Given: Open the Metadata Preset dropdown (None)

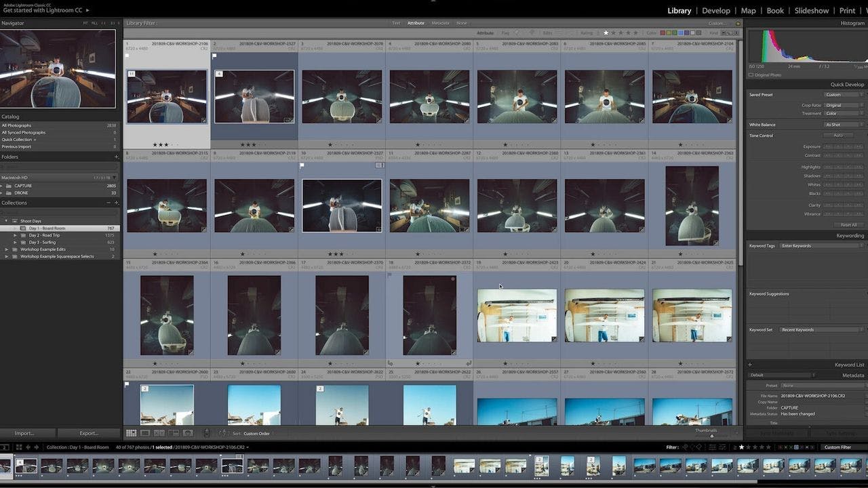Looking at the screenshot, I should click(822, 386).
